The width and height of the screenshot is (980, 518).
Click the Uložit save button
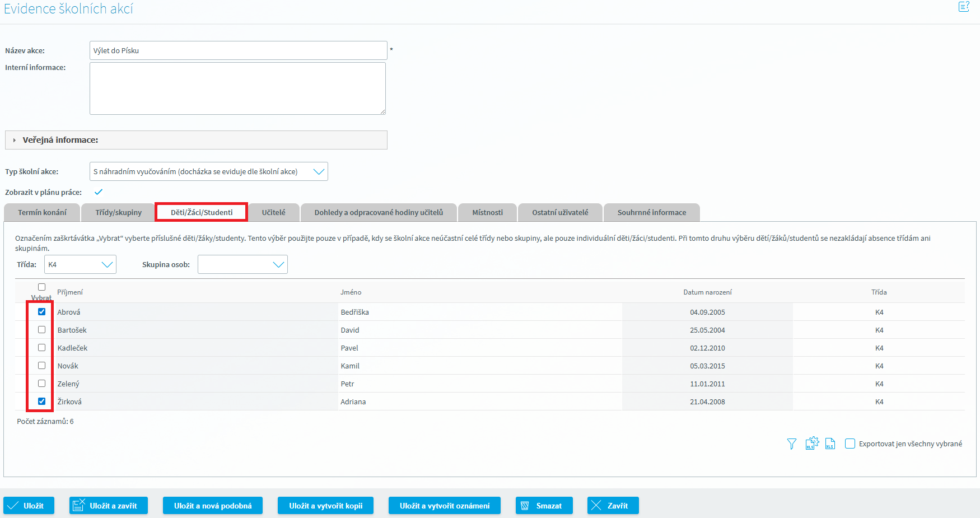[29, 506]
